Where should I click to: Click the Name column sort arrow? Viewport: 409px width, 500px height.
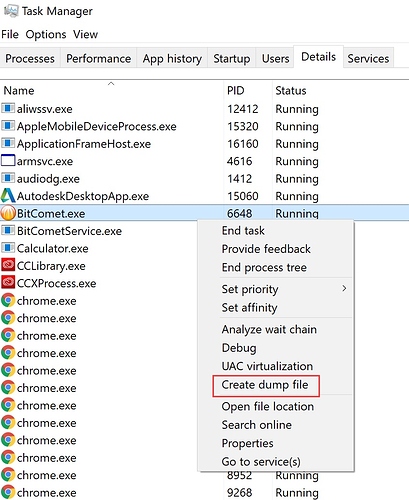tap(111, 83)
